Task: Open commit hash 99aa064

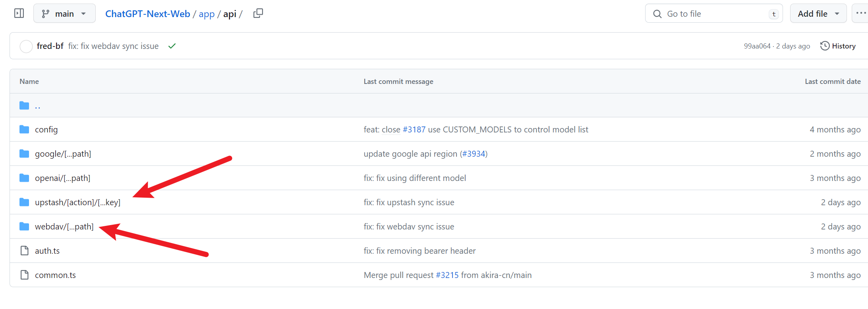Action: (757, 46)
